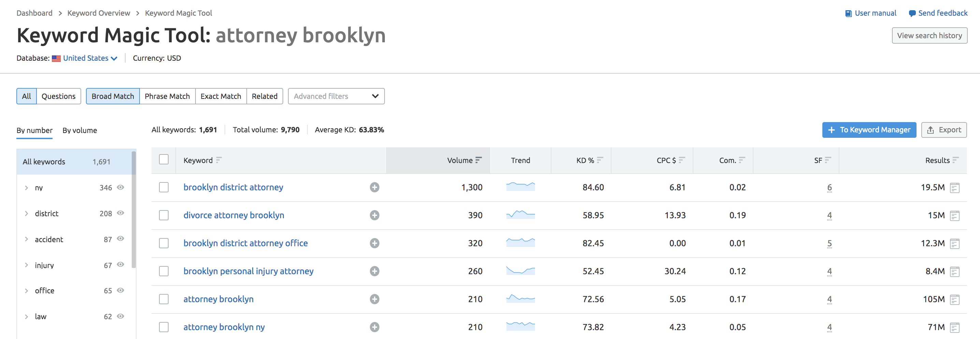Click plus icon in 'attorney brooklyn' row
This screenshot has height=339, width=980.
point(374,299)
